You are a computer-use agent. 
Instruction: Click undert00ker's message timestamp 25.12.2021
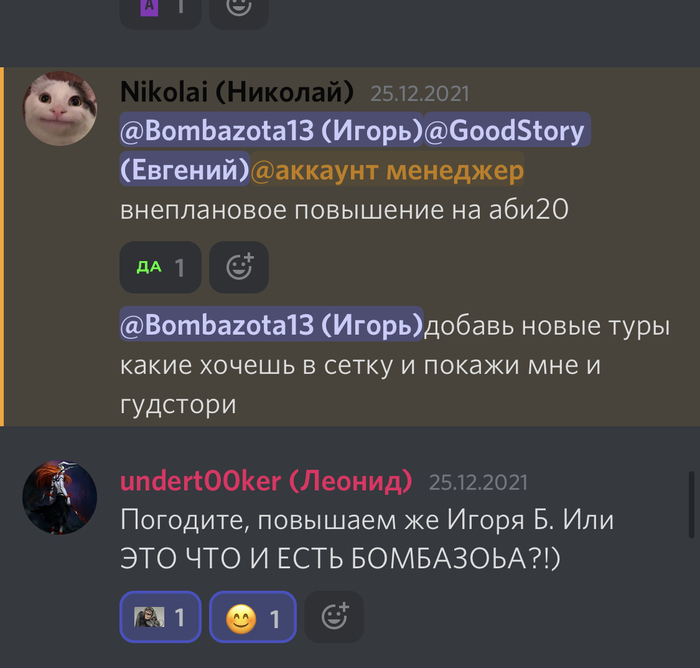[478, 483]
